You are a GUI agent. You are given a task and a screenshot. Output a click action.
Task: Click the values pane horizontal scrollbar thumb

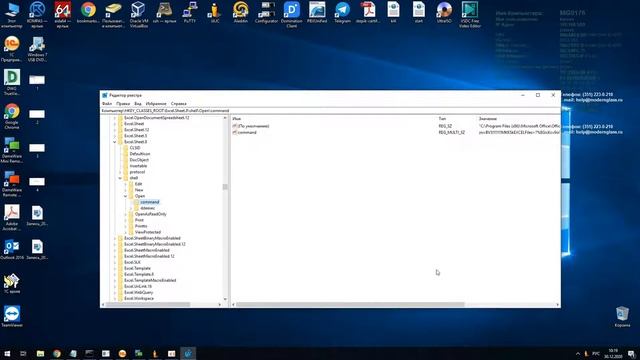click(350, 304)
